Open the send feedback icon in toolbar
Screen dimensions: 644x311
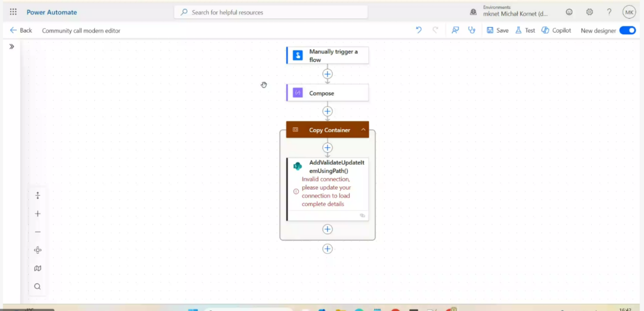[455, 30]
